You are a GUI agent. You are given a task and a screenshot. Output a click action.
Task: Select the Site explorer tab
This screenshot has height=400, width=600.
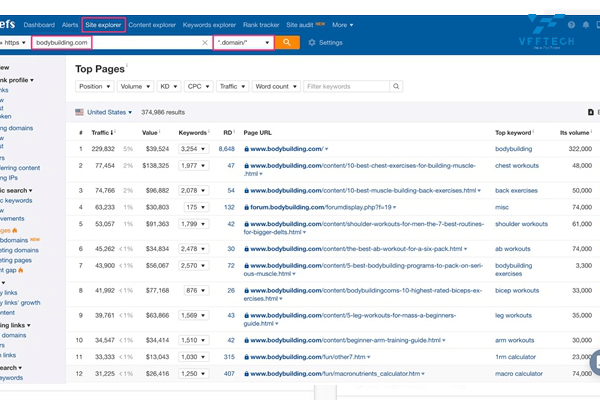click(103, 25)
